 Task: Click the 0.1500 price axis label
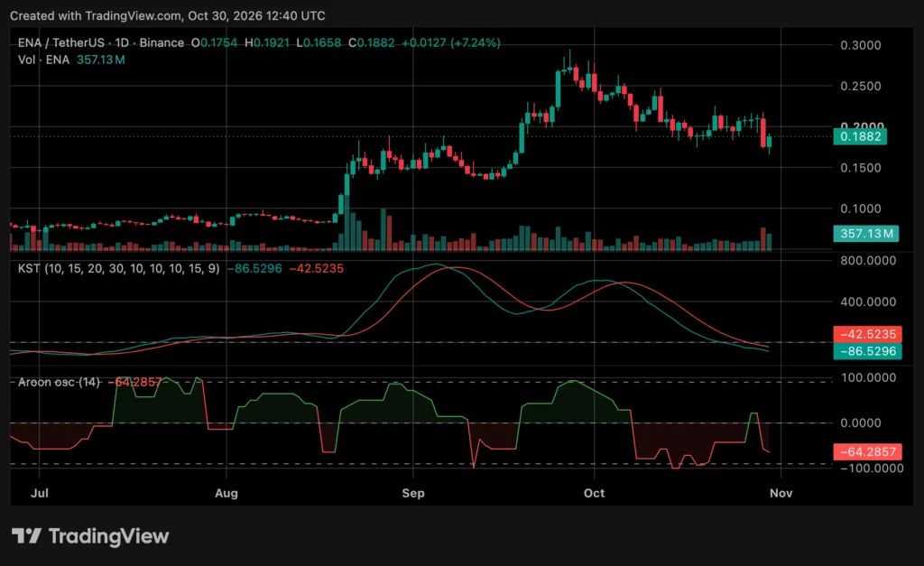click(x=860, y=168)
